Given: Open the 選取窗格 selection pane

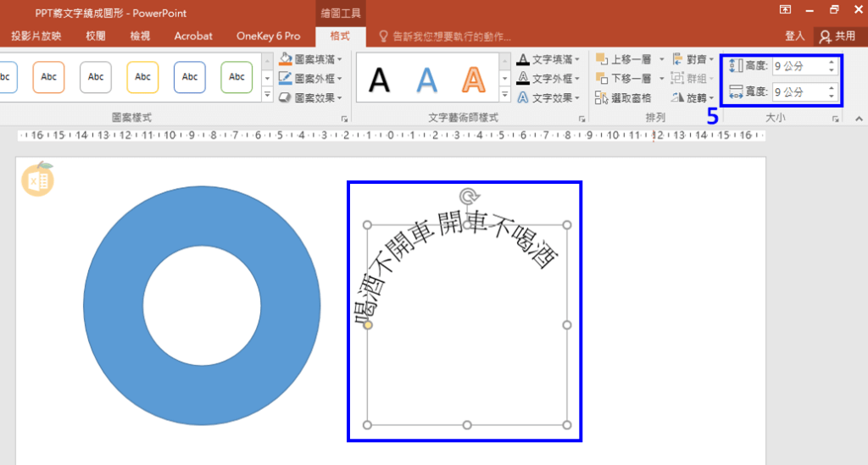Looking at the screenshot, I should (624, 97).
